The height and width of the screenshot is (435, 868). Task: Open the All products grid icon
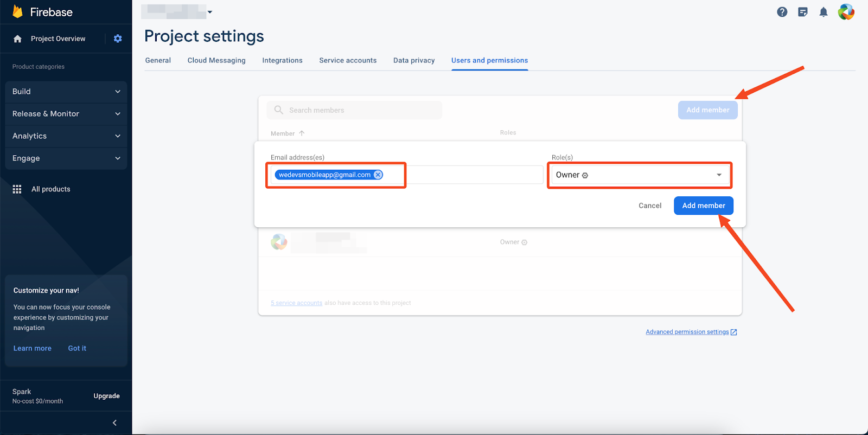[x=17, y=189]
